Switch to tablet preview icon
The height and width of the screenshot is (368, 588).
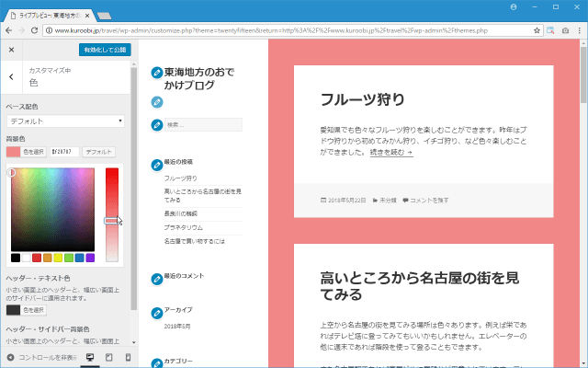pyautogui.click(x=108, y=357)
